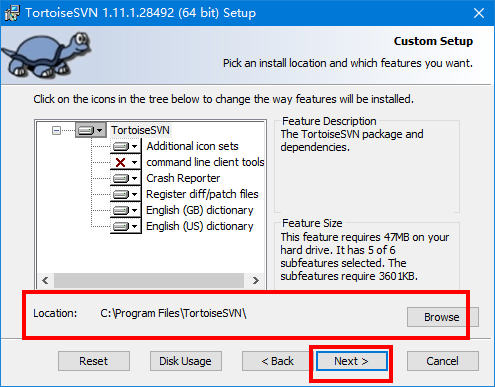Viewport: 495px width, 387px height.
Task: Open install-state dropdown for English (US) dictionary
Action: pyautogui.click(x=125, y=226)
